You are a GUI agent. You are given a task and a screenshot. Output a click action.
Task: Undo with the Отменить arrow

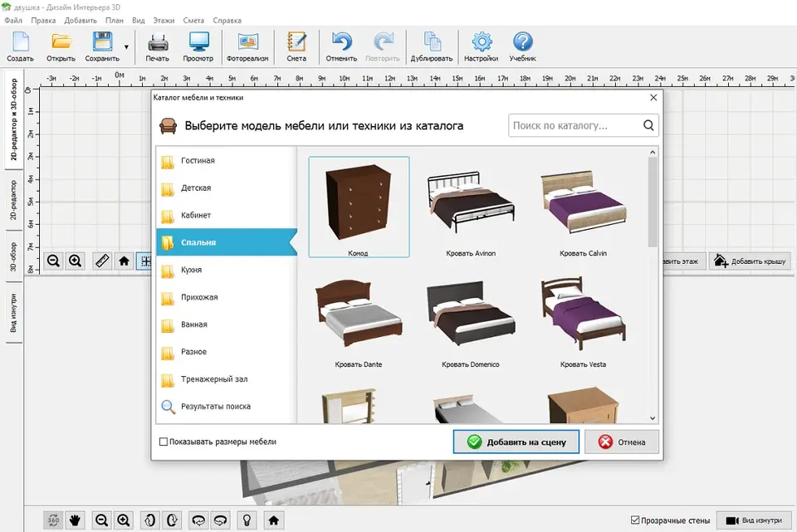(x=341, y=46)
